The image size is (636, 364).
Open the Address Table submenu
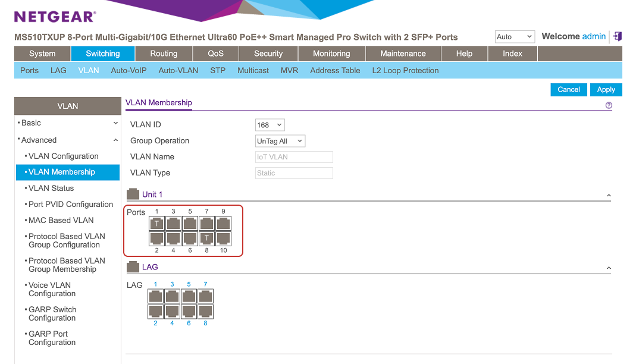[x=335, y=71]
